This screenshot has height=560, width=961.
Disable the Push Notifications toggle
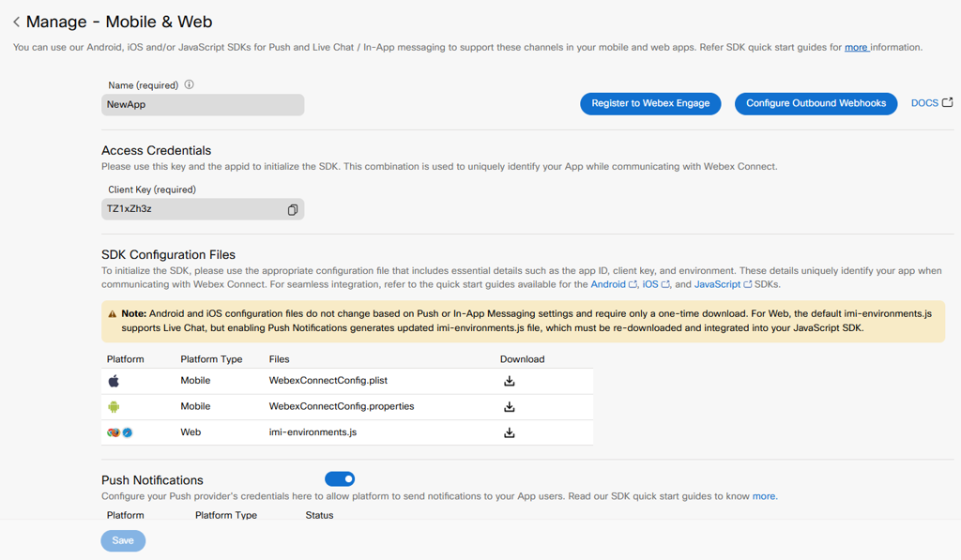coord(339,479)
